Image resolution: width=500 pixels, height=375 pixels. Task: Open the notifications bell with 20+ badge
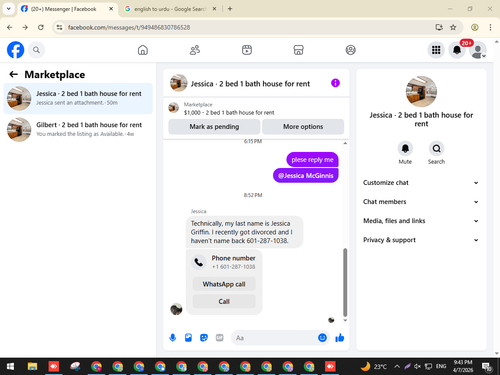point(457,50)
